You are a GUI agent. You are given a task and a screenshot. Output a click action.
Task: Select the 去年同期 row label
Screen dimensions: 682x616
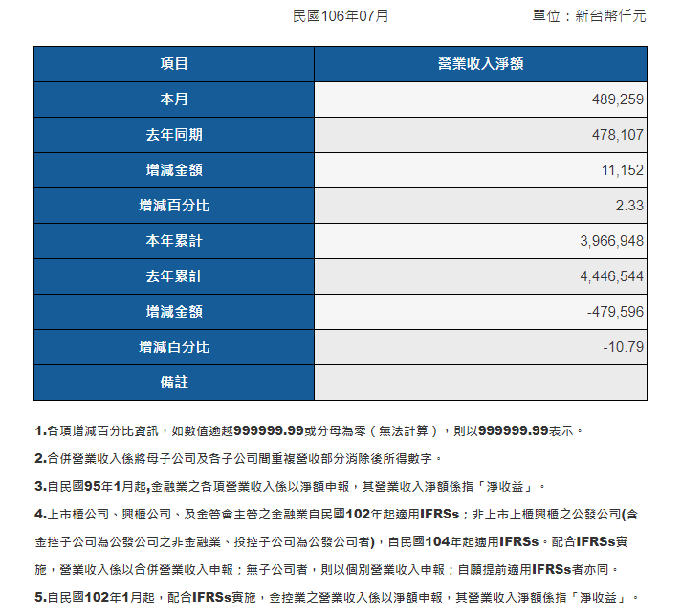pos(174,135)
